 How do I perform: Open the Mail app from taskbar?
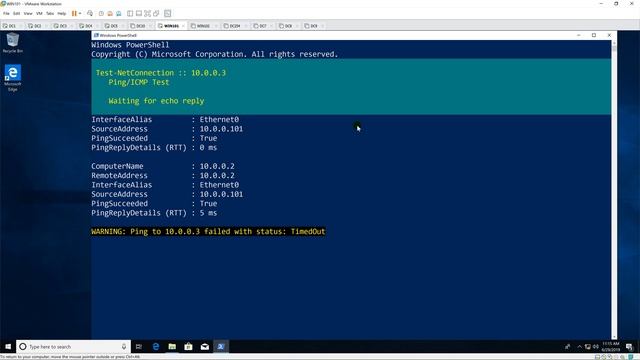click(204, 347)
